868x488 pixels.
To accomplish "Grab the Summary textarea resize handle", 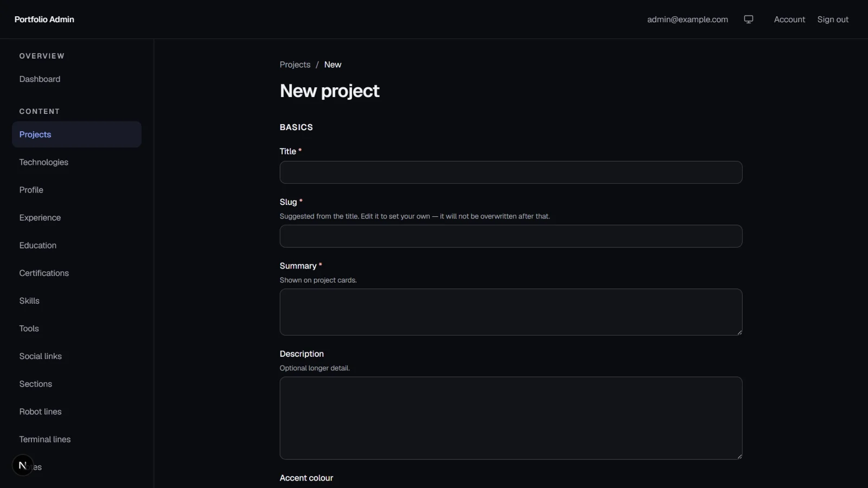I will [739, 332].
